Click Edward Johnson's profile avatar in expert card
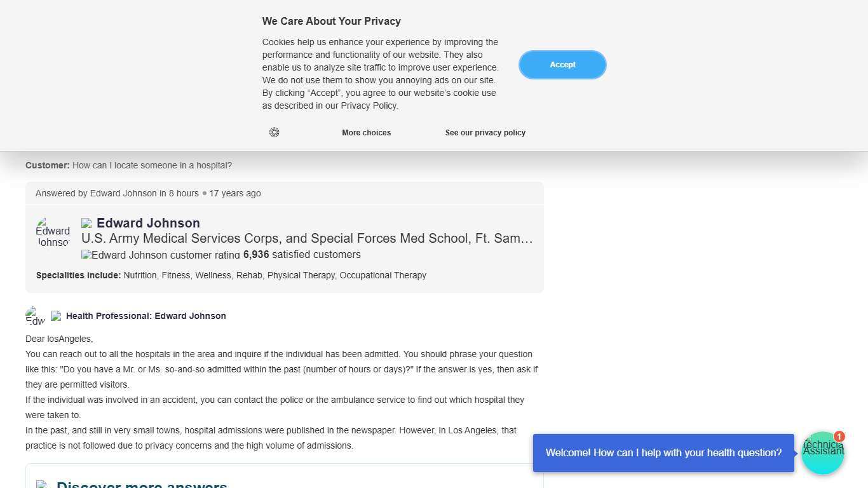The width and height of the screenshot is (868, 488). 53,233
